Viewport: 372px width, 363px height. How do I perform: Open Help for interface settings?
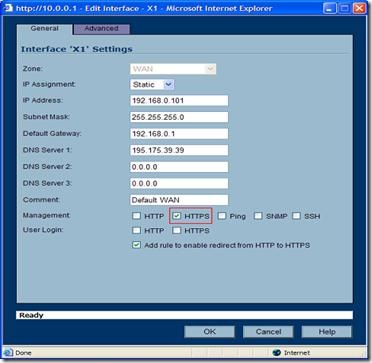pos(327,332)
